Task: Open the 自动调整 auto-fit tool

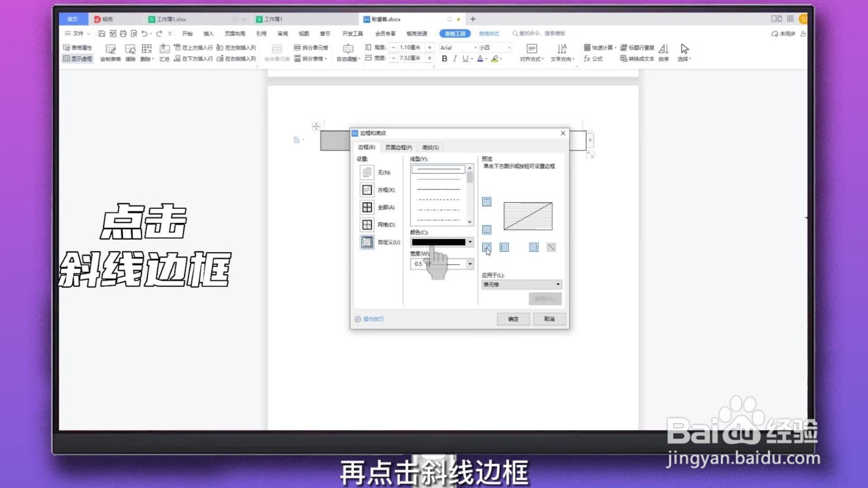Action: (348, 53)
